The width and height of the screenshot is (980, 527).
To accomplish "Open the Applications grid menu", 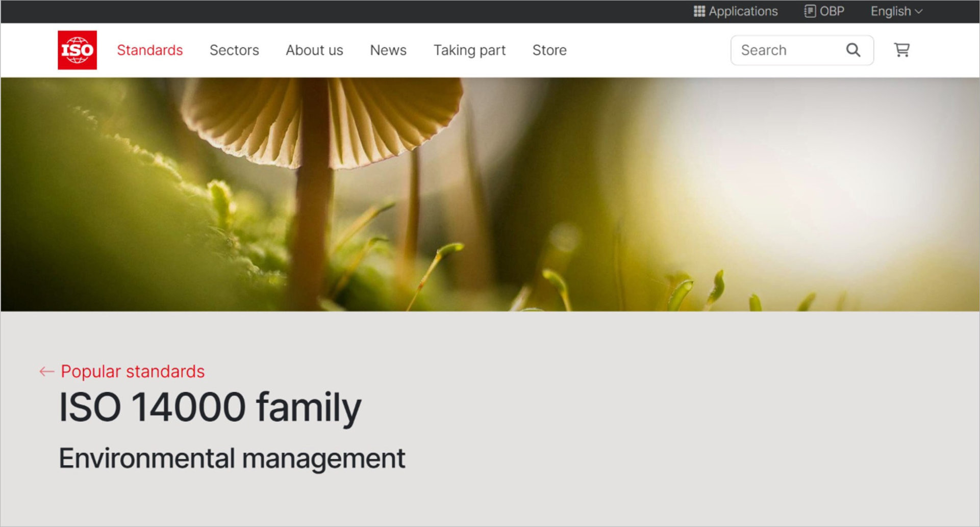I will [736, 11].
